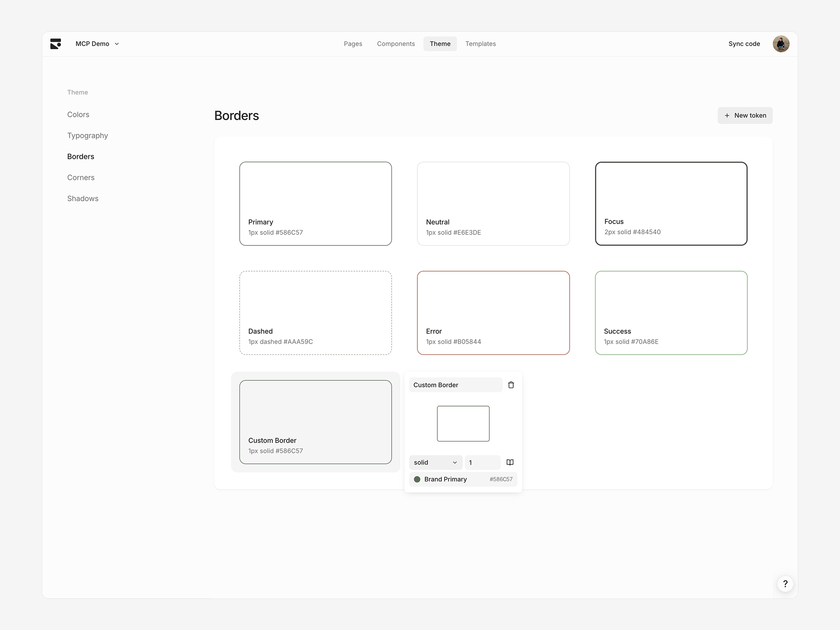Open the Shadows section
The image size is (840, 630).
(x=83, y=198)
